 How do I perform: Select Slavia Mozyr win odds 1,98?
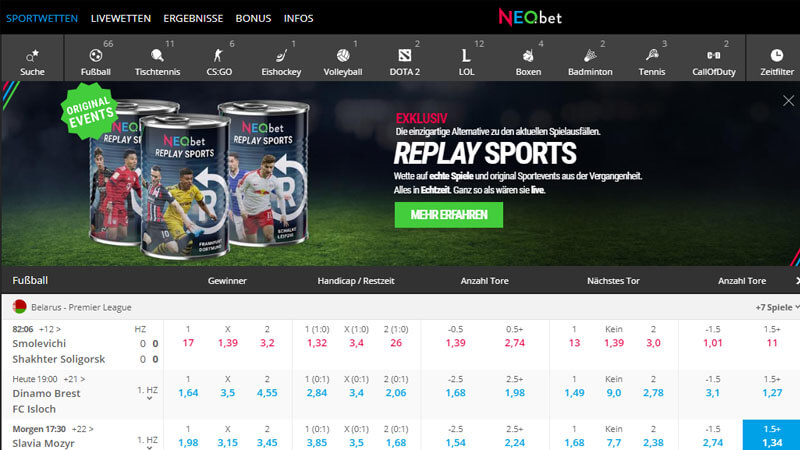click(x=188, y=442)
